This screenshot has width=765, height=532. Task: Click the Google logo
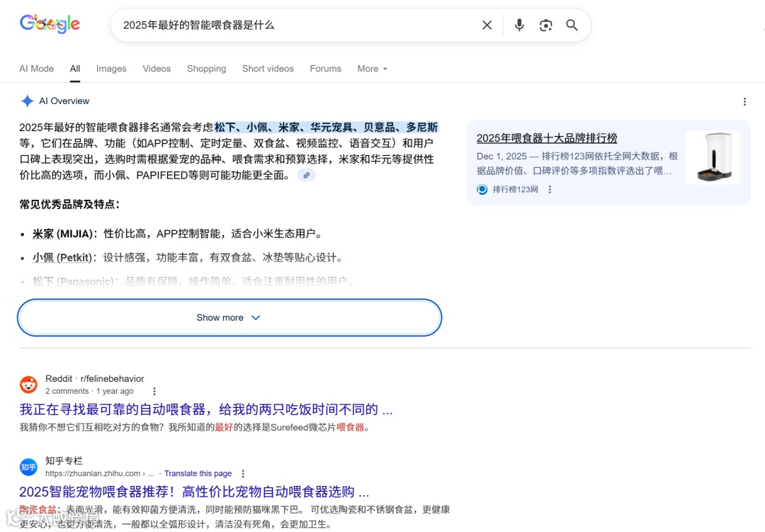50,24
